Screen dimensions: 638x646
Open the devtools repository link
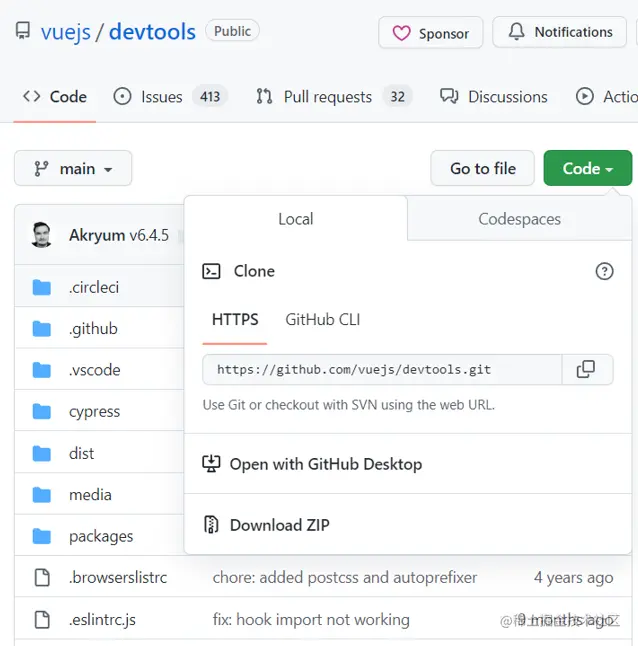[152, 32]
